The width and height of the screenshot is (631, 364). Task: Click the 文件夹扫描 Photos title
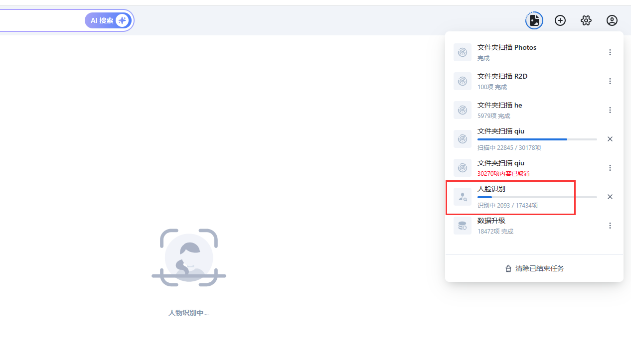pos(507,47)
